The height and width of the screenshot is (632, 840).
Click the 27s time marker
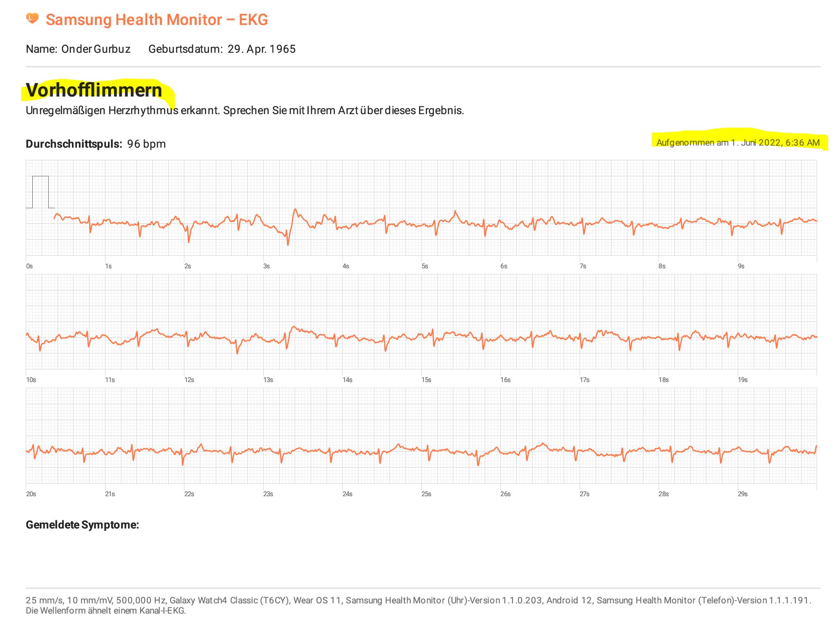coord(585,494)
